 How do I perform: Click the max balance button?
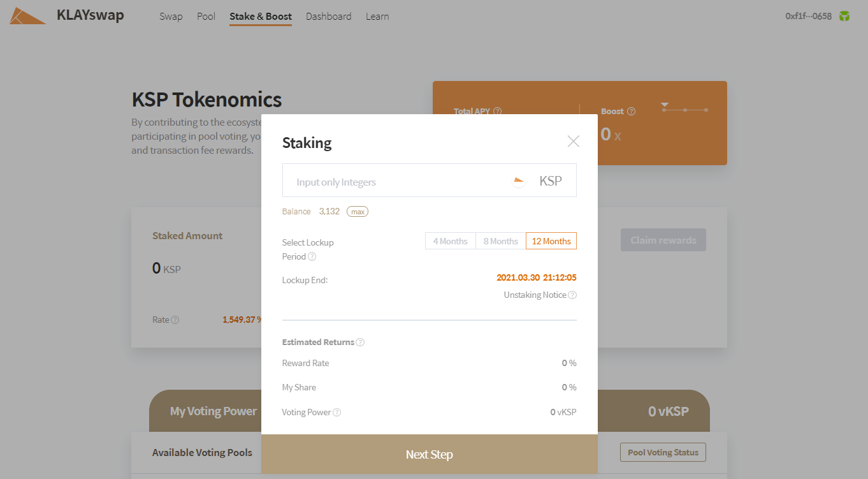[358, 212]
